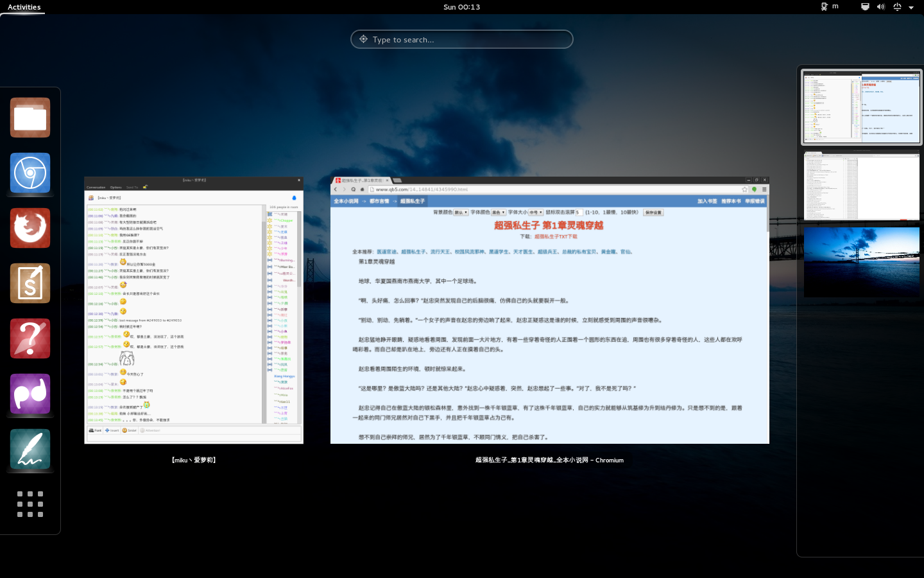Expand the system menu arrow in the top bar
This screenshot has width=924, height=578.
(911, 7)
